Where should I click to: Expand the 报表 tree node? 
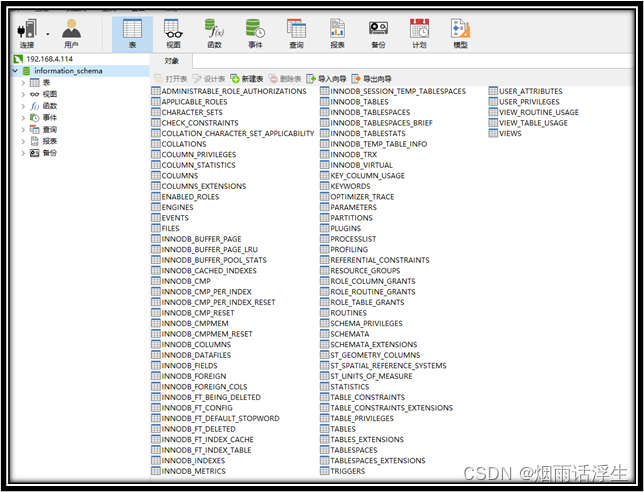pos(23,141)
